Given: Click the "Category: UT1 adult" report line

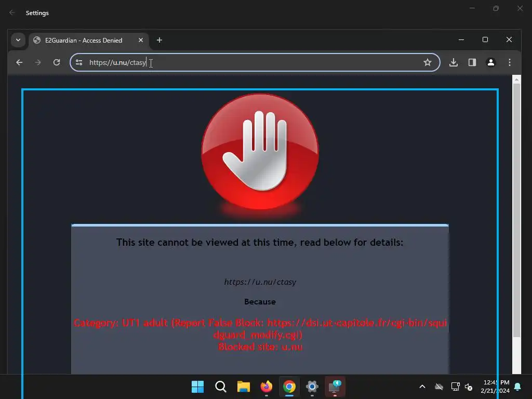Looking at the screenshot, I should click(260, 328).
